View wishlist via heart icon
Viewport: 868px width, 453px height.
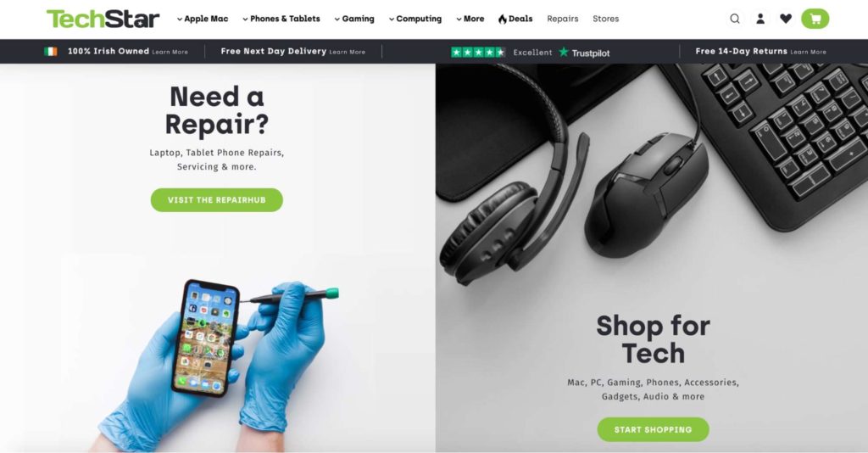coord(786,19)
